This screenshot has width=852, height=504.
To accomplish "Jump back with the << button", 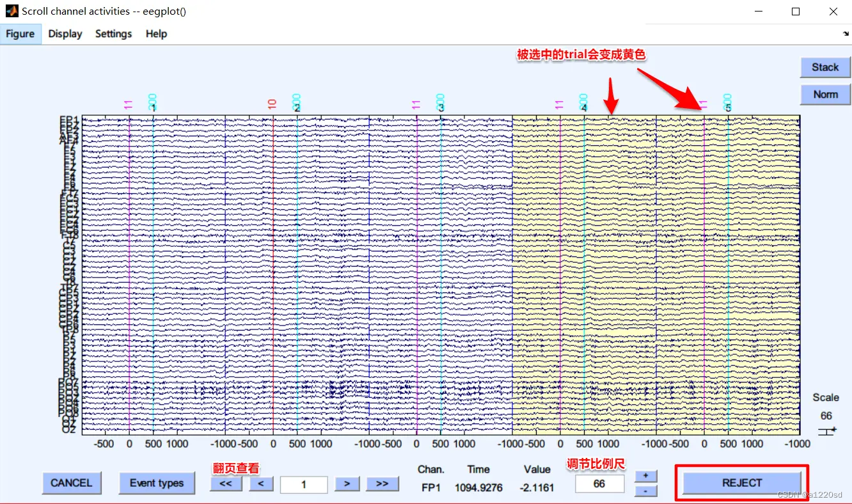I will (x=226, y=484).
